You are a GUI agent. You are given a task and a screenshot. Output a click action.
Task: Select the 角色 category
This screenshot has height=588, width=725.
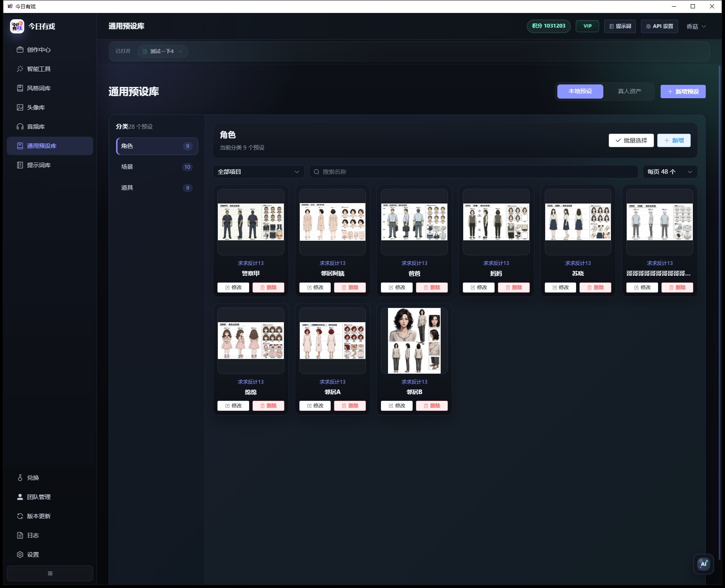point(157,146)
